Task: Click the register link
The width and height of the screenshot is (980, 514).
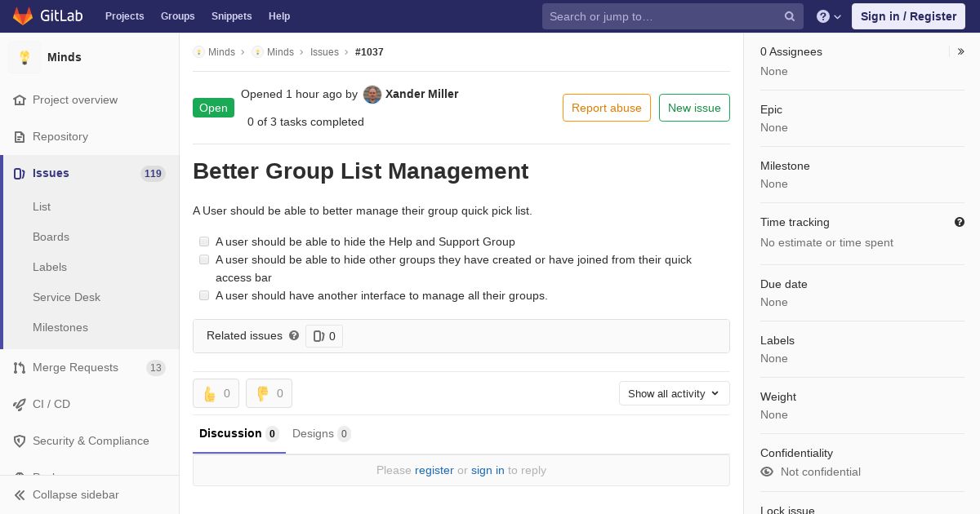Action: click(434, 470)
